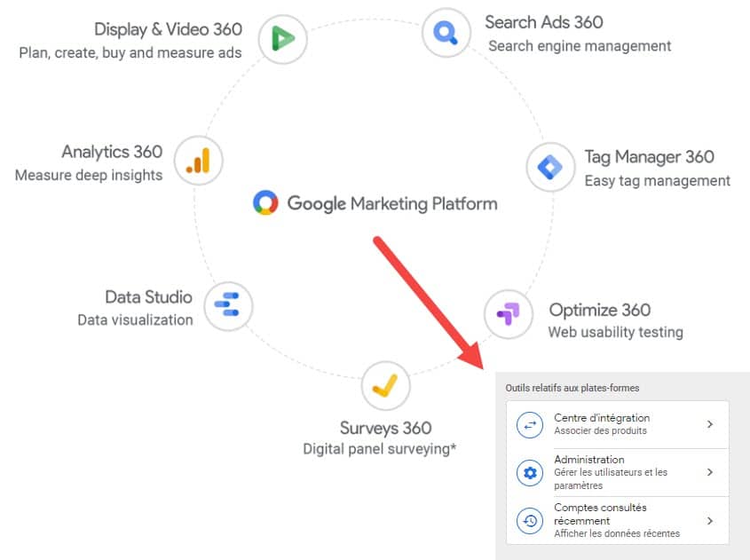Click the Google Marketing Platform logo
The height and width of the screenshot is (560, 750).
265,202
